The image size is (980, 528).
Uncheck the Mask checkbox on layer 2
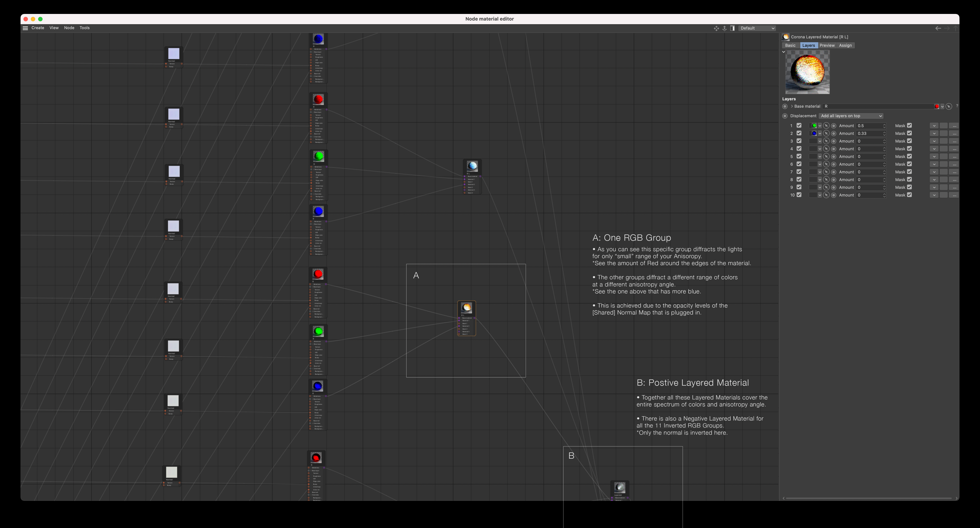[909, 133]
